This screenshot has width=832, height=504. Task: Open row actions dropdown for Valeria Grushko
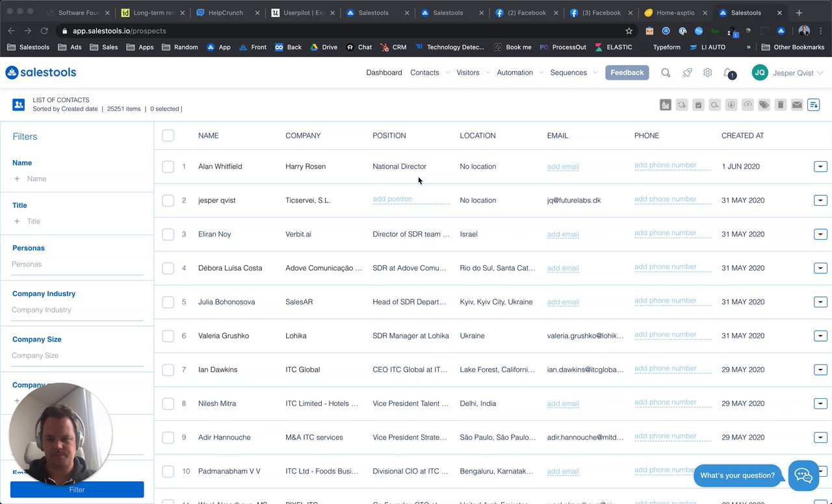pyautogui.click(x=820, y=336)
